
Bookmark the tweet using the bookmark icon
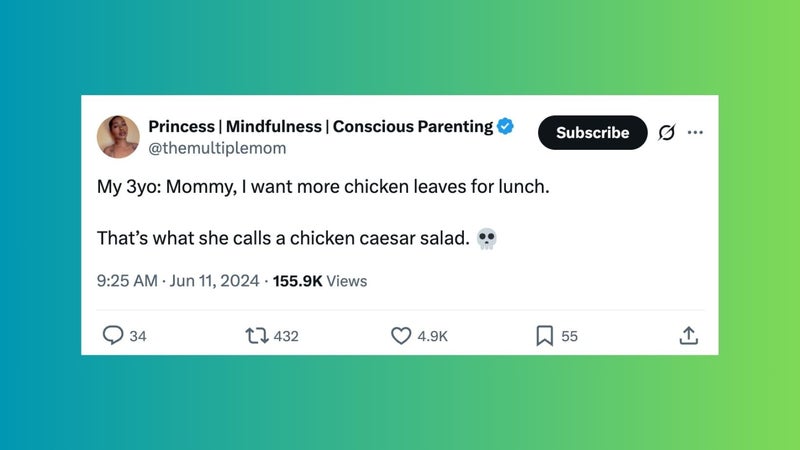(544, 336)
